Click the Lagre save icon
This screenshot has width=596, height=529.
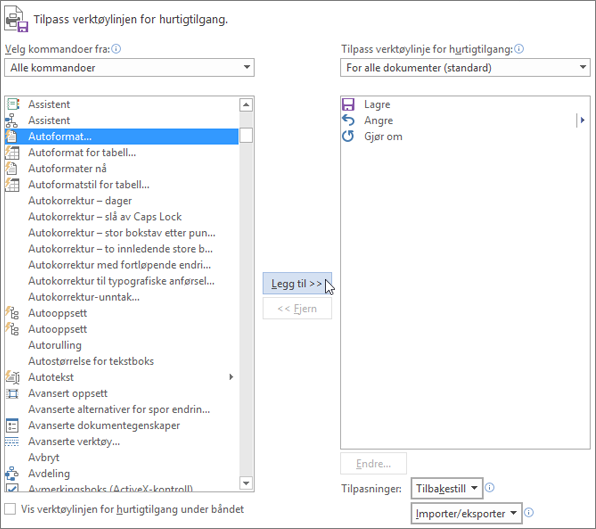point(348,104)
